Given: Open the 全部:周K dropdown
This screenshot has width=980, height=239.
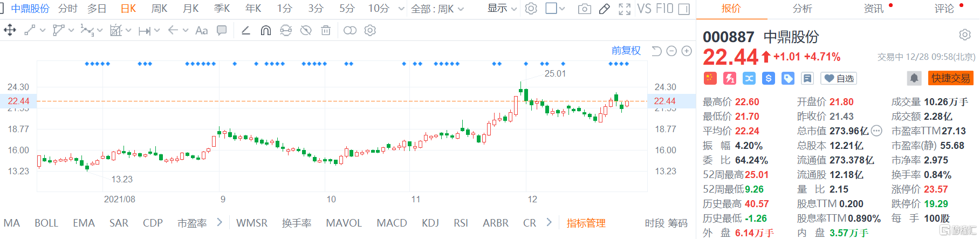Looking at the screenshot, I should click(x=437, y=9).
